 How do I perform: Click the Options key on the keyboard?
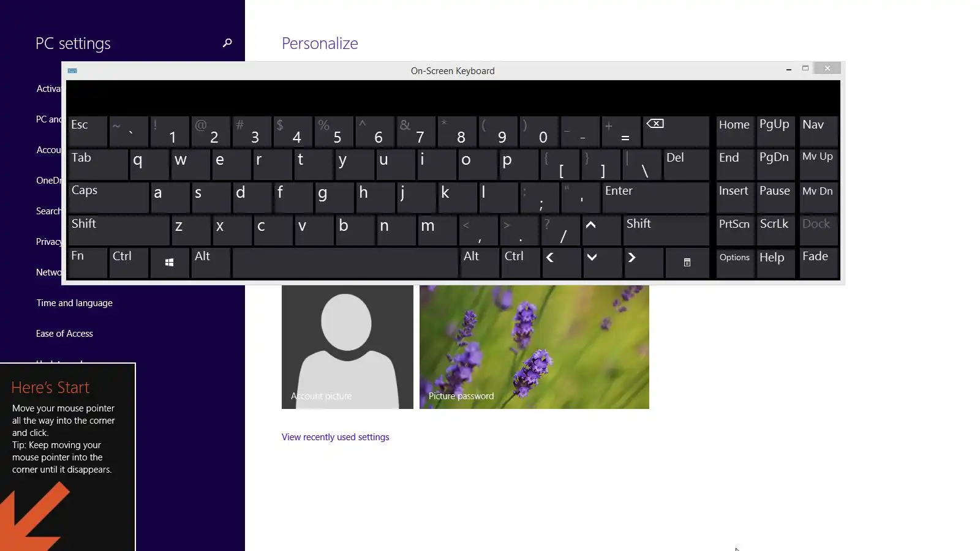click(x=735, y=263)
